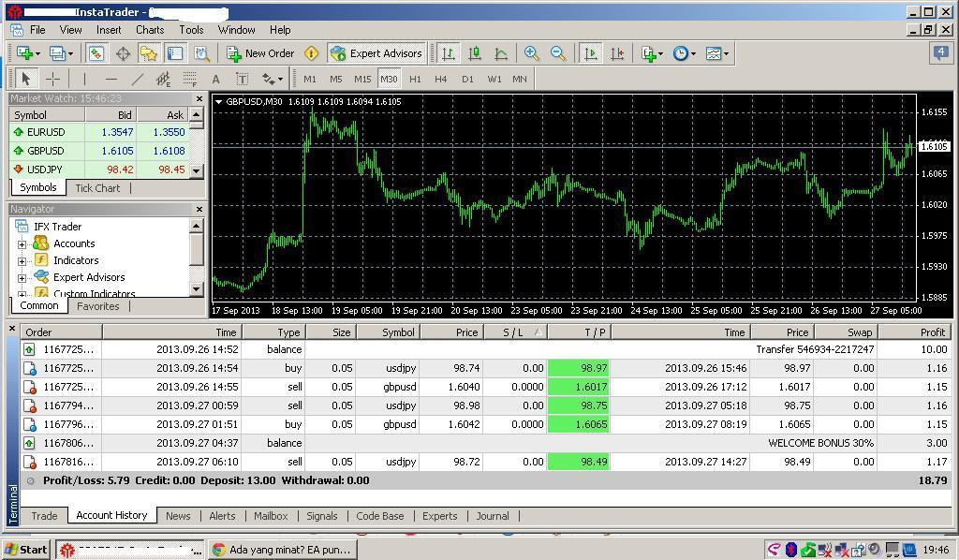Zoom in on the chart
Screen dimensions: 959x560
point(532,53)
